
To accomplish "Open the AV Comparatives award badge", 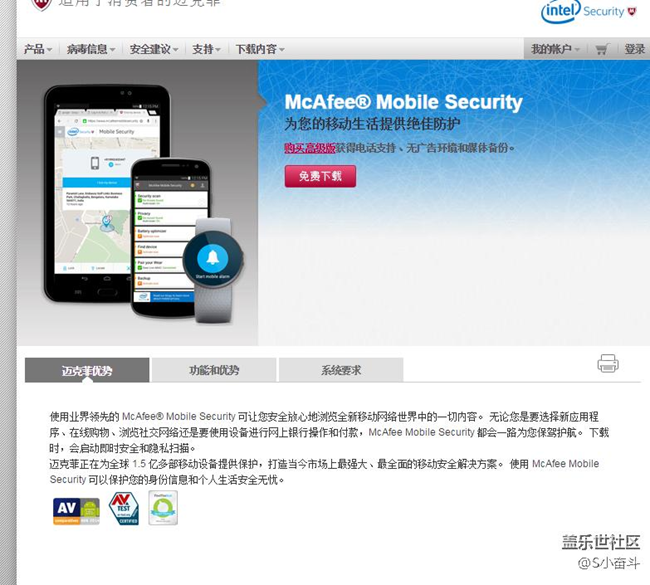I will pyautogui.click(x=76, y=511).
